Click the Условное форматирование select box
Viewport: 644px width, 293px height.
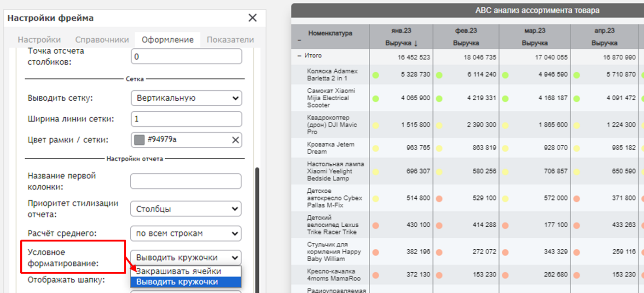(x=186, y=258)
